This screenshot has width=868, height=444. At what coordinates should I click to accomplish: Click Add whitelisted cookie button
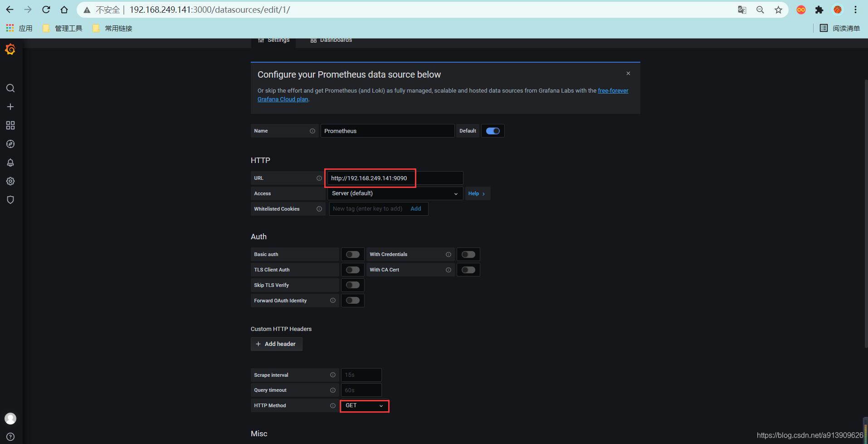click(x=416, y=209)
